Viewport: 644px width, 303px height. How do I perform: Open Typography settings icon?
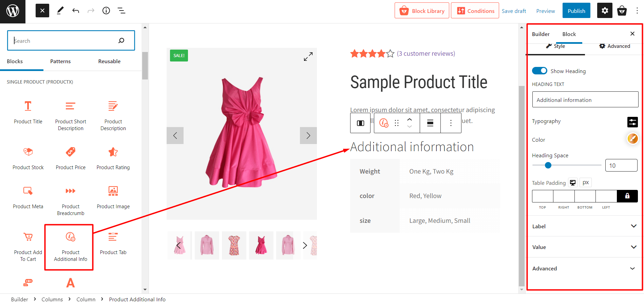(x=632, y=122)
